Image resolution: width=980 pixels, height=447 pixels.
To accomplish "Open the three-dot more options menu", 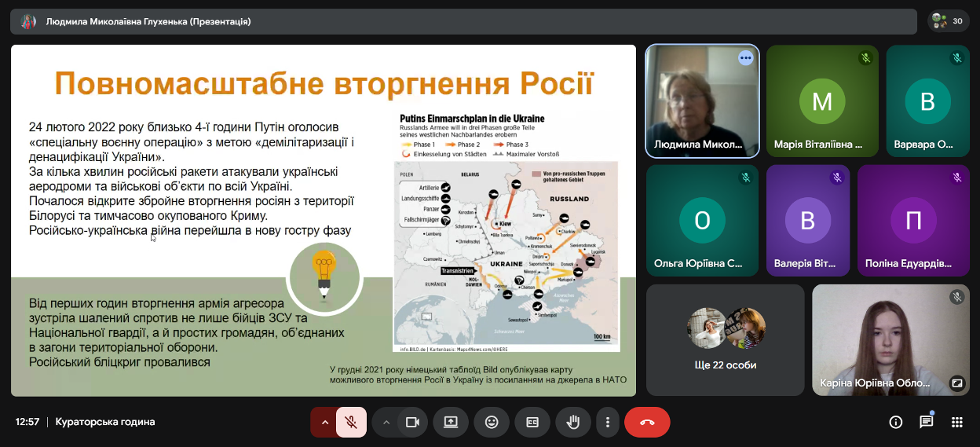I will point(607,422).
